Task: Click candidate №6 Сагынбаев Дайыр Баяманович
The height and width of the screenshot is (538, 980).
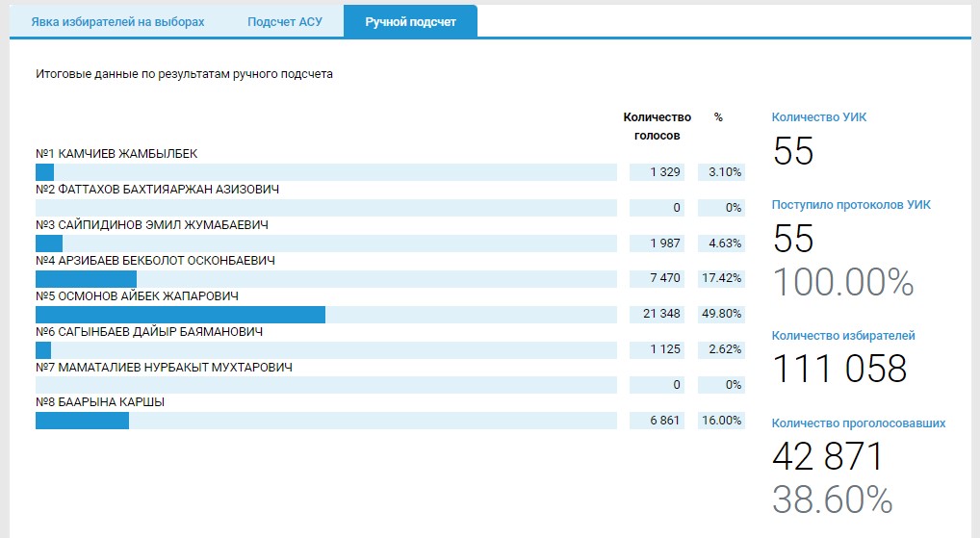Action: [147, 332]
